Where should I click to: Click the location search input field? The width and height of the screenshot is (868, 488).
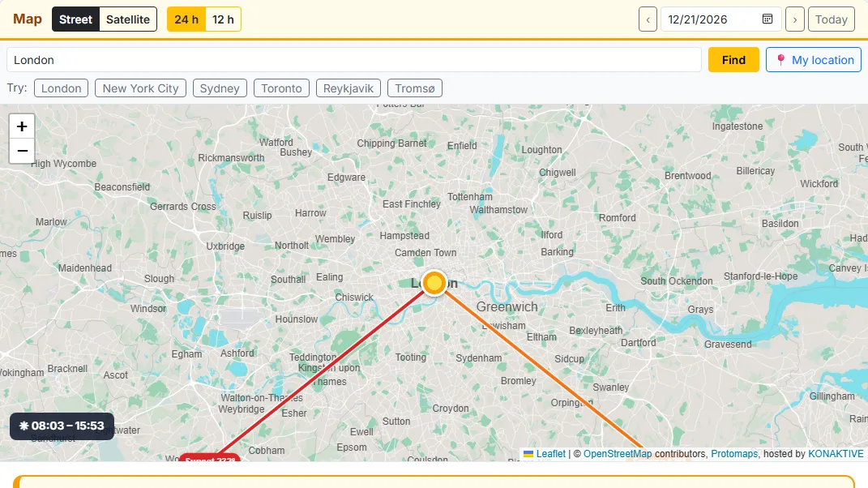pos(353,60)
